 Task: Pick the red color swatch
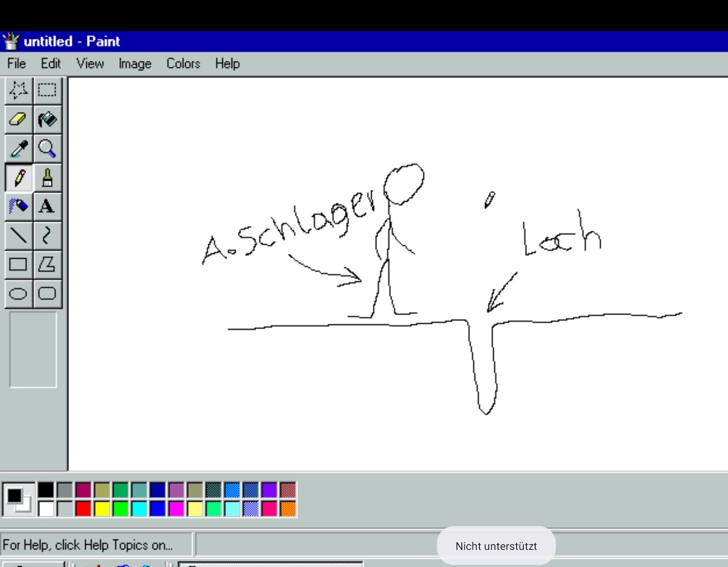[x=83, y=509]
